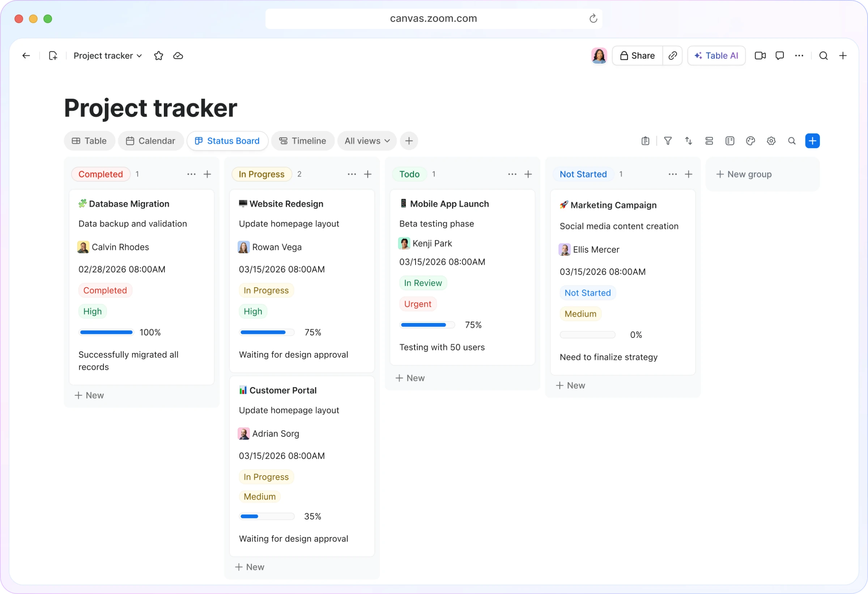Open more options in top header
Image resolution: width=868 pixels, height=594 pixels.
(799, 56)
